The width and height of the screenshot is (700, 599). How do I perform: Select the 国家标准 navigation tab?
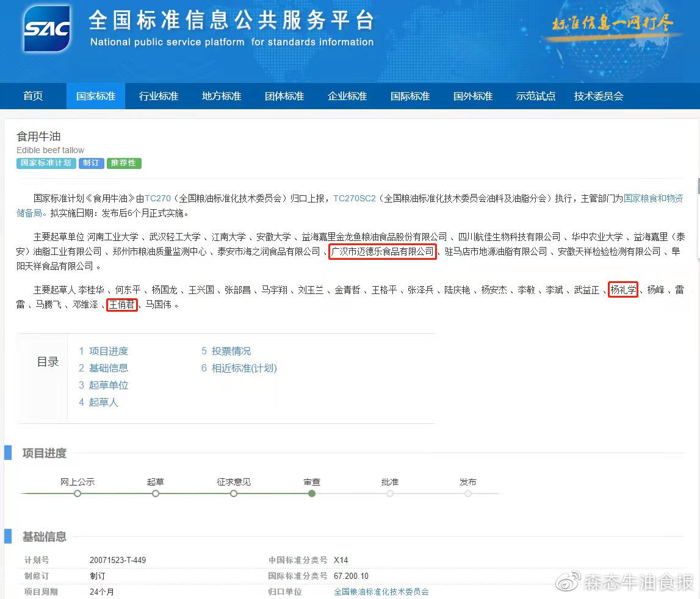click(x=96, y=96)
